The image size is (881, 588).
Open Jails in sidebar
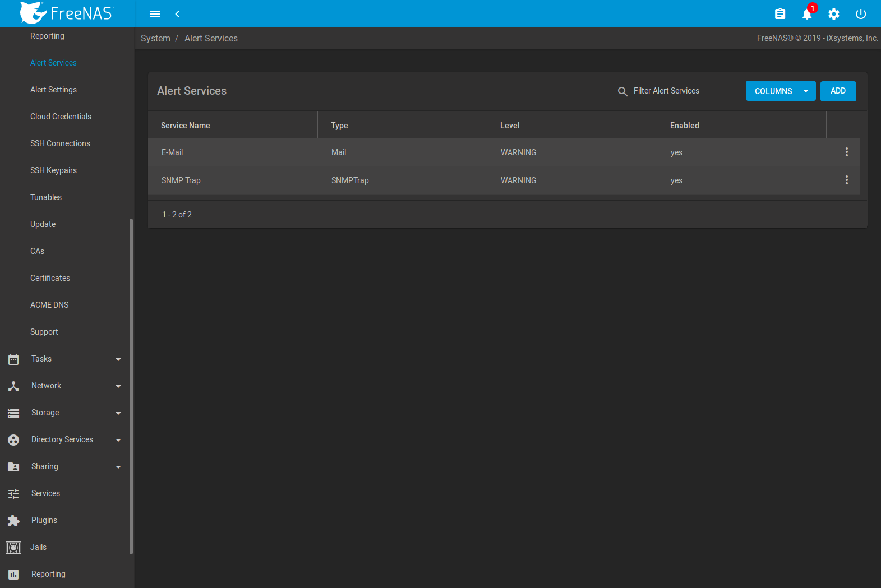(x=38, y=547)
